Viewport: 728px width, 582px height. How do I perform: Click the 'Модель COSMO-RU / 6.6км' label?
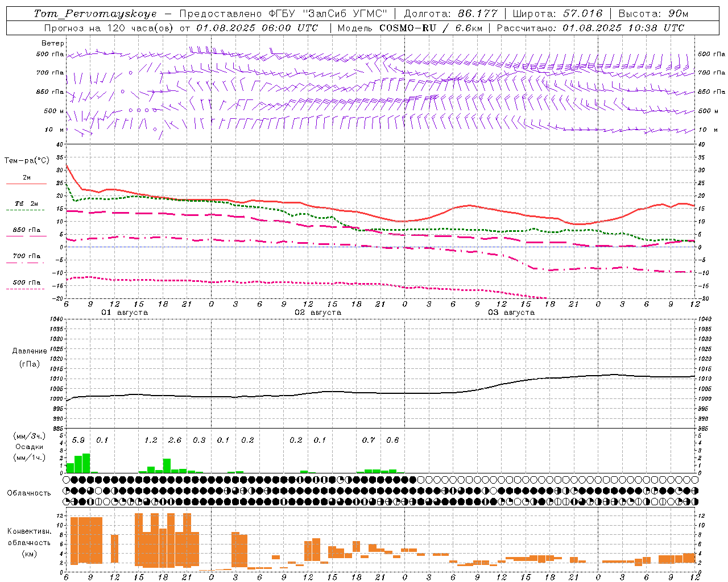[x=411, y=28]
